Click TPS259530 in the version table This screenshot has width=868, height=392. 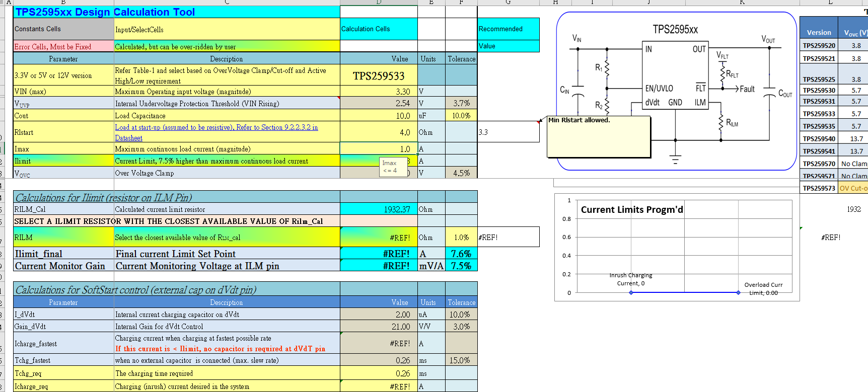tap(819, 90)
